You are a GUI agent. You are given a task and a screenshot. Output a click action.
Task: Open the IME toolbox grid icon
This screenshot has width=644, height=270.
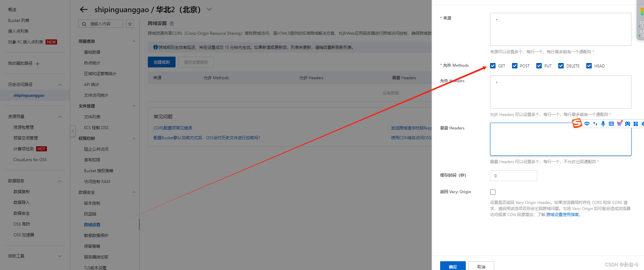[x=636, y=124]
